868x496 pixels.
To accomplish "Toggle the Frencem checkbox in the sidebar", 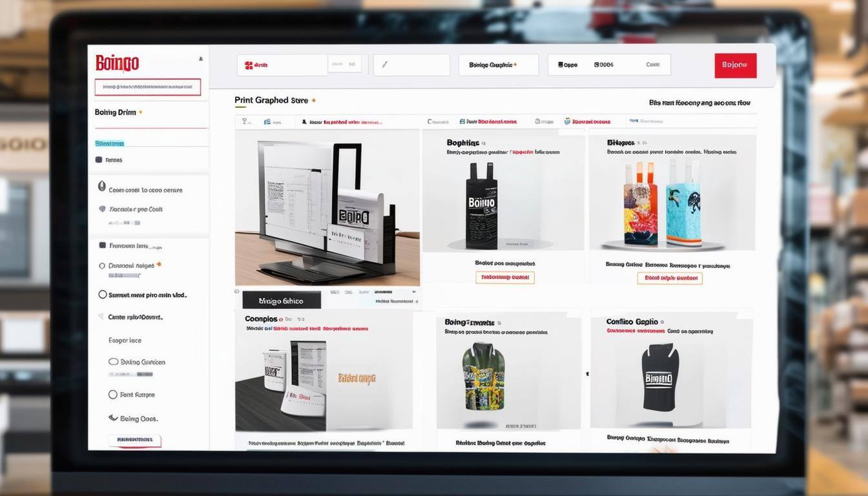I will coord(101,245).
